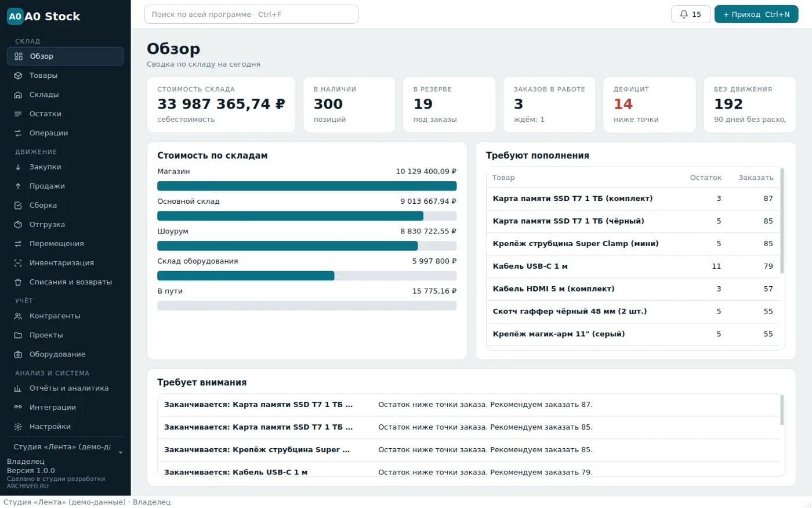
Task: Click the Инвентаризация scan icon
Action: pos(18,262)
